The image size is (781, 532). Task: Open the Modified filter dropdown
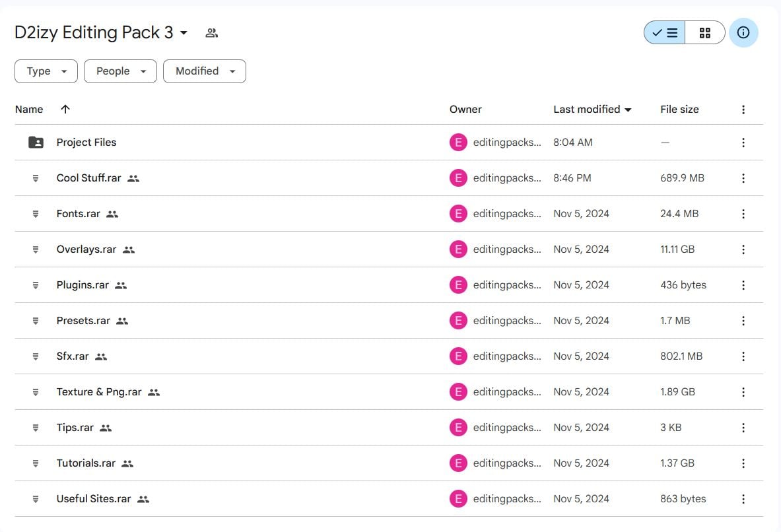(205, 71)
